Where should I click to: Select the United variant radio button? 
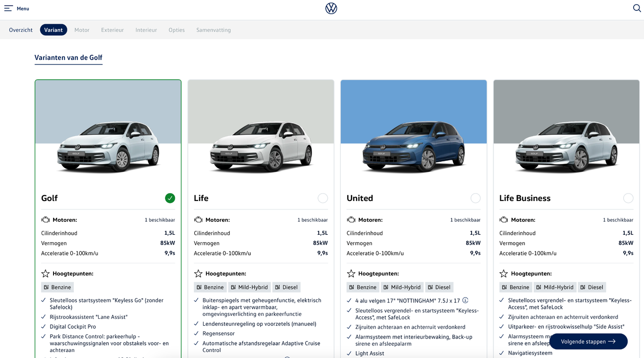(476, 198)
